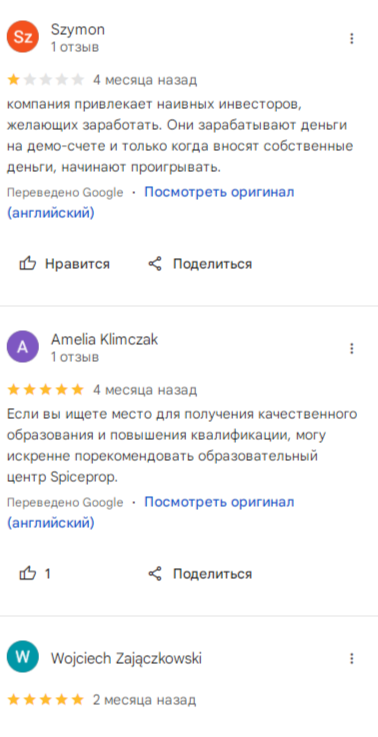Open Amelia Klimczak's profile name
Viewport: 378px width, 737px height.
104,339
